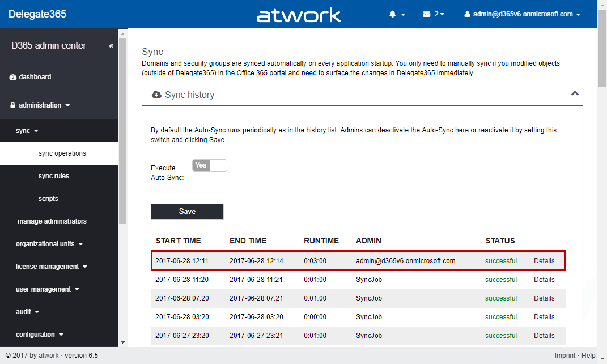607x364 pixels.
Task: Open sync rules page
Action: pos(53,176)
